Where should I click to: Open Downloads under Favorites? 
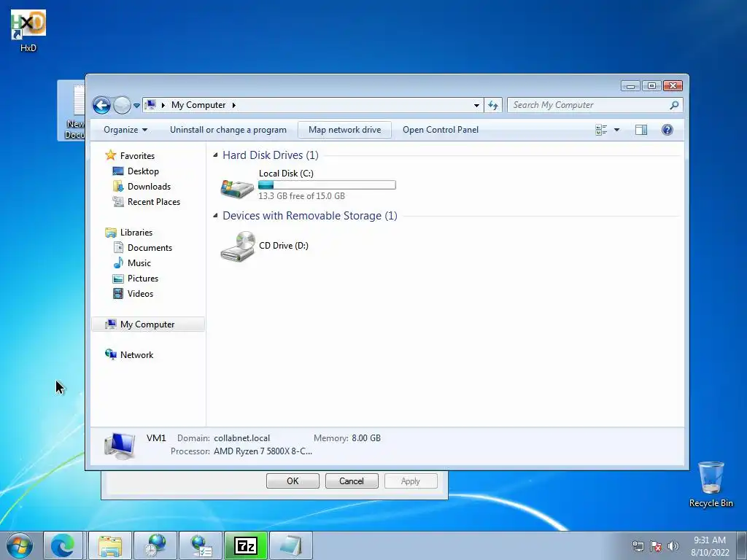pyautogui.click(x=149, y=186)
